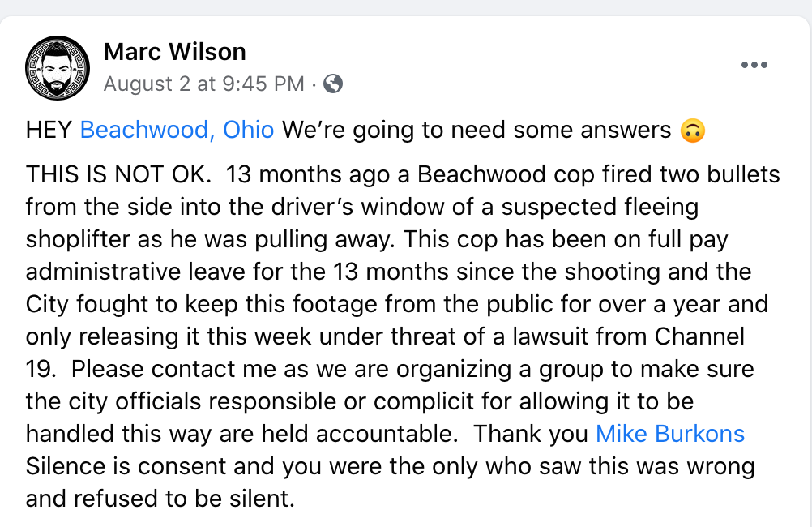
Task: Open post actions via the ellipsis icon
Action: click(754, 65)
